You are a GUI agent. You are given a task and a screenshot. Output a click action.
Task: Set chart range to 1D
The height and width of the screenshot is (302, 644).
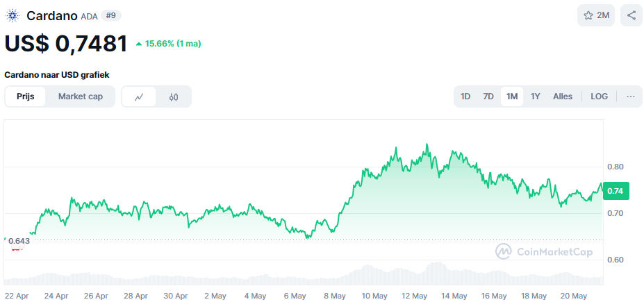point(465,97)
